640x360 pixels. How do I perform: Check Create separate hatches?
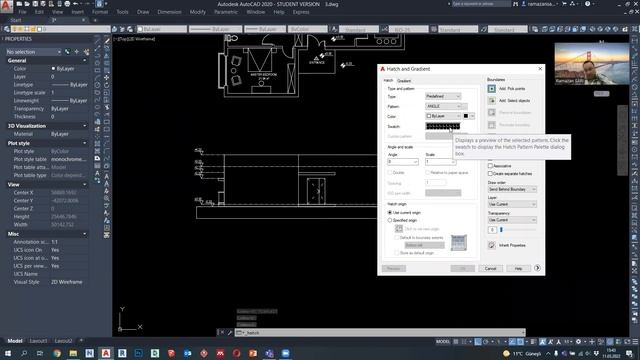490,173
